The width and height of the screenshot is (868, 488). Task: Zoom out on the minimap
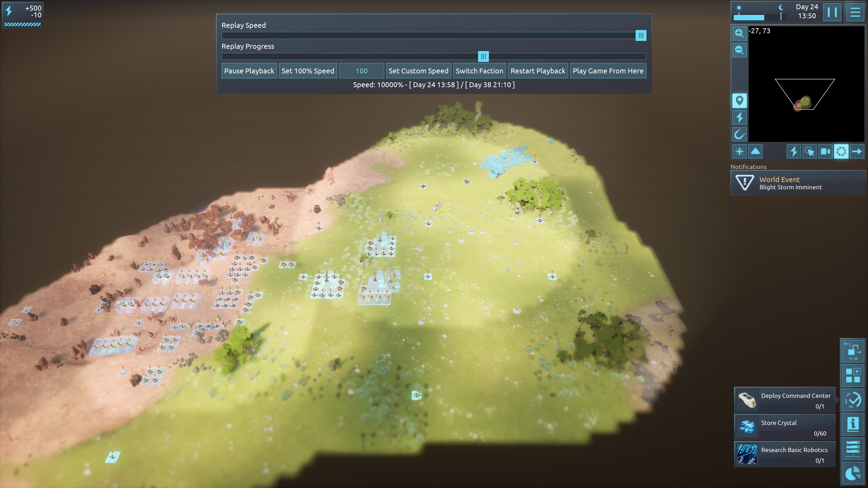point(739,50)
